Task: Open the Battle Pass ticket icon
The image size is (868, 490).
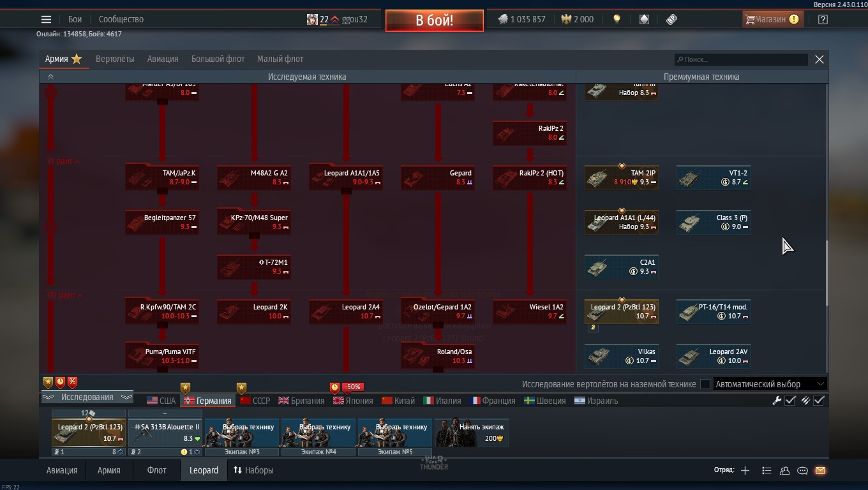Action: click(671, 19)
